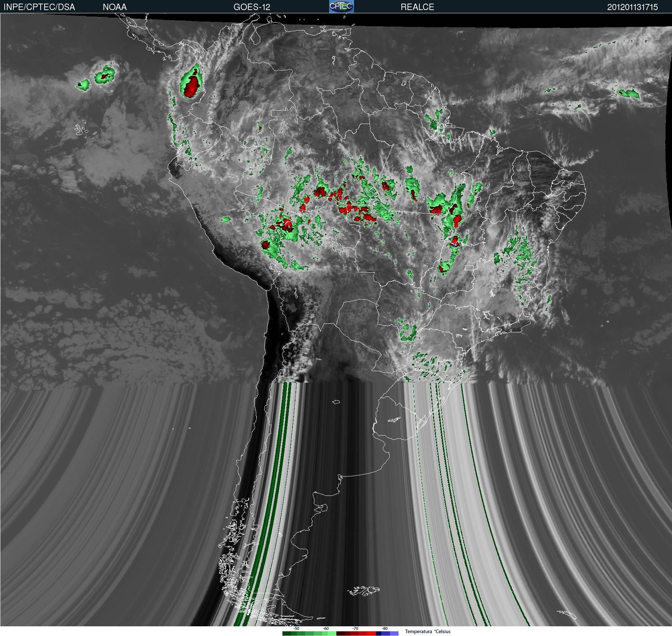Click the Temperatura °Celsius legend label
672x636 pixels.
(x=428, y=631)
